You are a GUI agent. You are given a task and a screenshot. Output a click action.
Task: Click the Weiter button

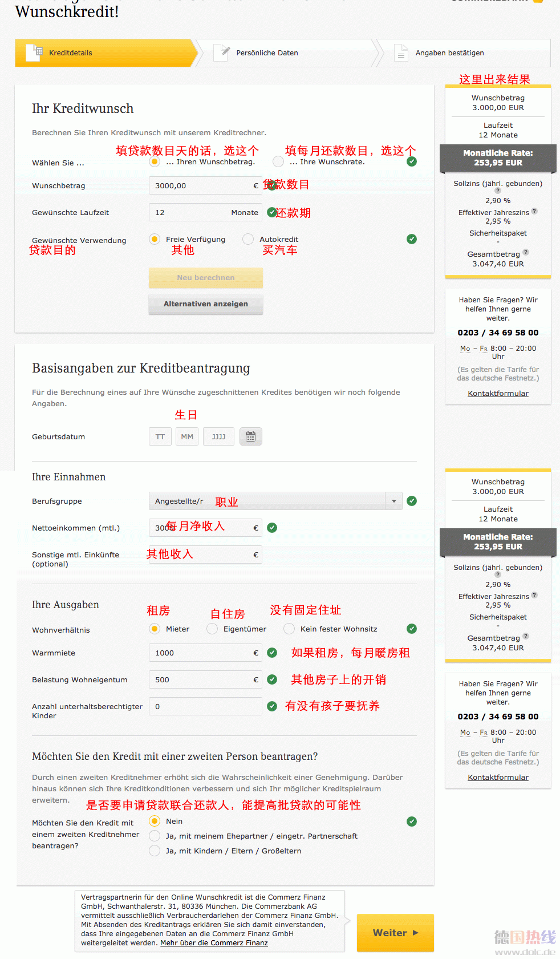(395, 933)
